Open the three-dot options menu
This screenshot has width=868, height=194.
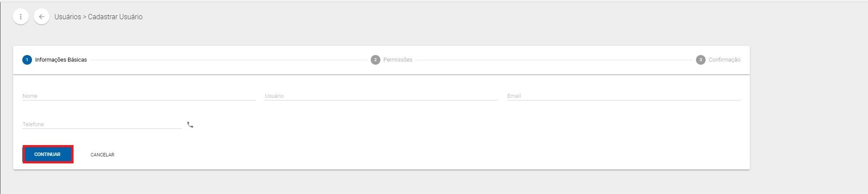[x=21, y=17]
